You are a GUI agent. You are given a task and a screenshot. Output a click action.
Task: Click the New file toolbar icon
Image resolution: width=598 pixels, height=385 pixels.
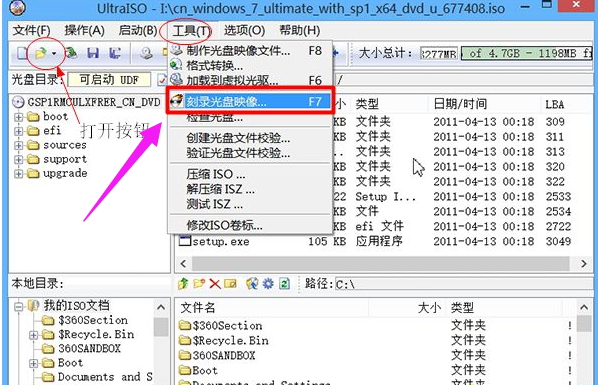(22, 53)
